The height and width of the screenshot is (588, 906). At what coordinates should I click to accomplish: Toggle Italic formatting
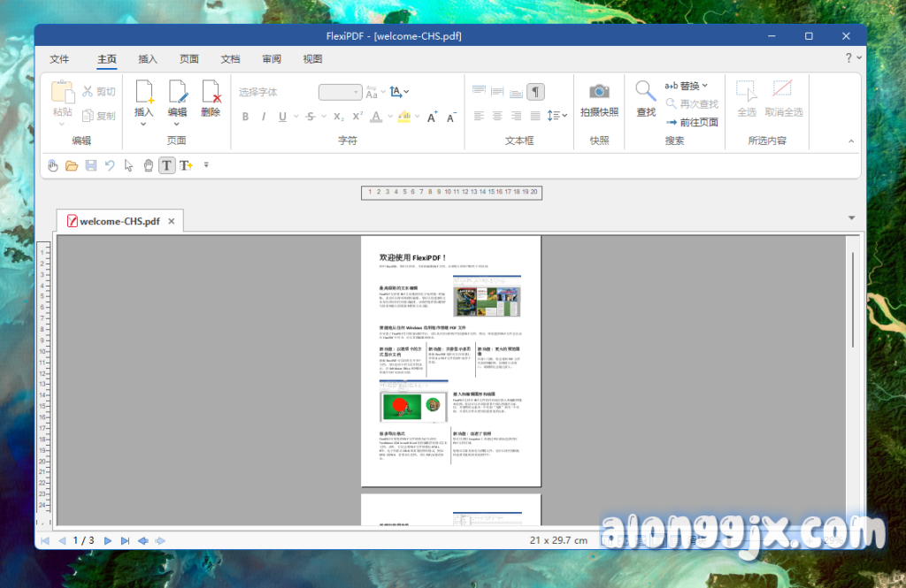click(x=263, y=117)
